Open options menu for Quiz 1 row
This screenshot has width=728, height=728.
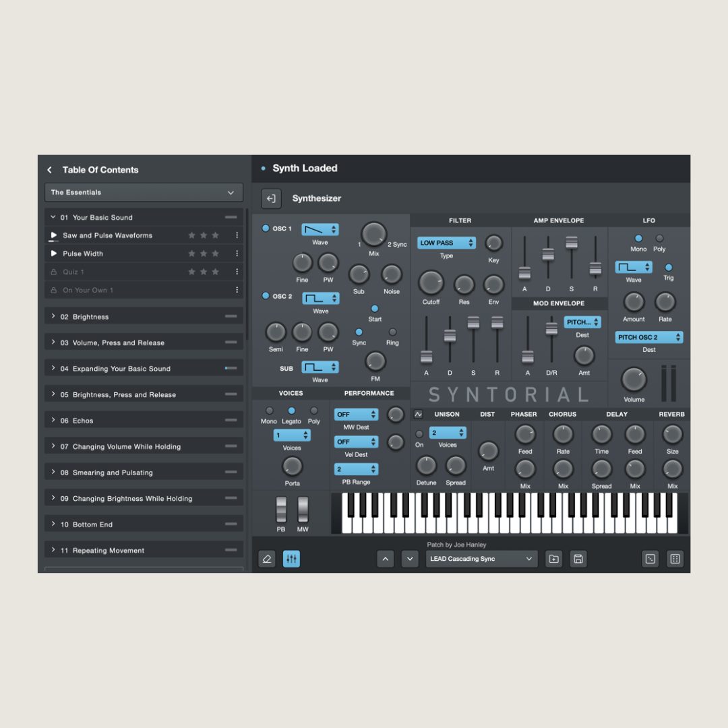(x=237, y=272)
